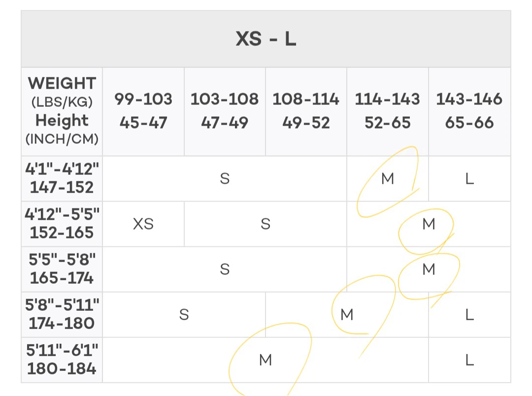The width and height of the screenshot is (532, 396).
Task: Click the 108-114 weight column header
Action: tap(306, 111)
